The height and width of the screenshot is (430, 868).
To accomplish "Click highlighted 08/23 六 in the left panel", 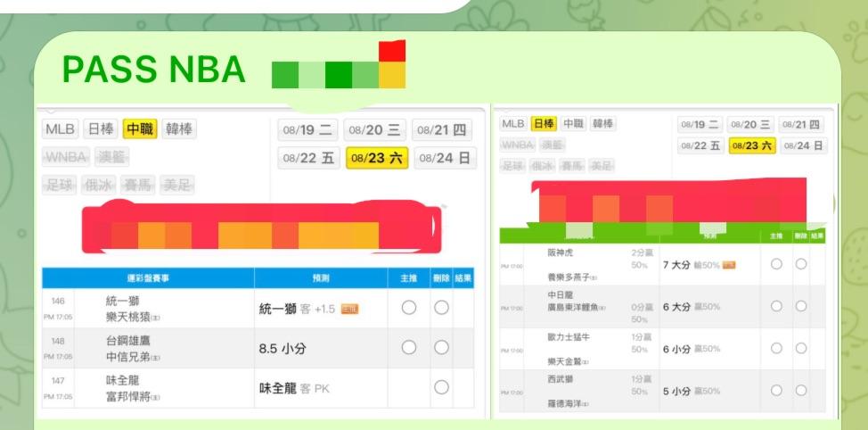I will coord(377,159).
